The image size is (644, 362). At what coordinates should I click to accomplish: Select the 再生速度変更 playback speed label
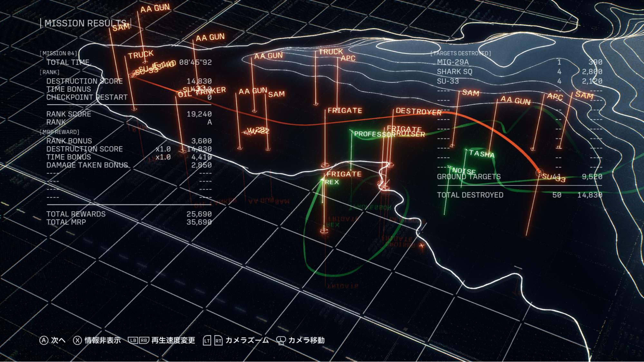[173, 340]
